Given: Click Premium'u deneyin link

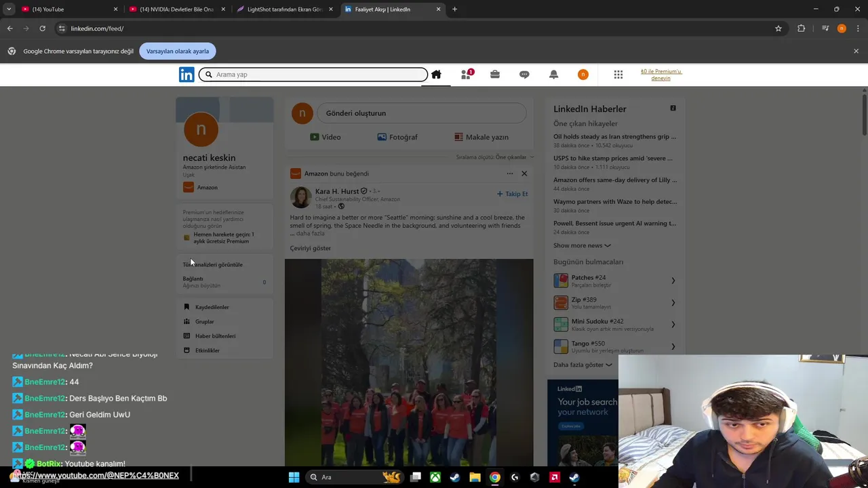Looking at the screenshot, I should coord(661,75).
